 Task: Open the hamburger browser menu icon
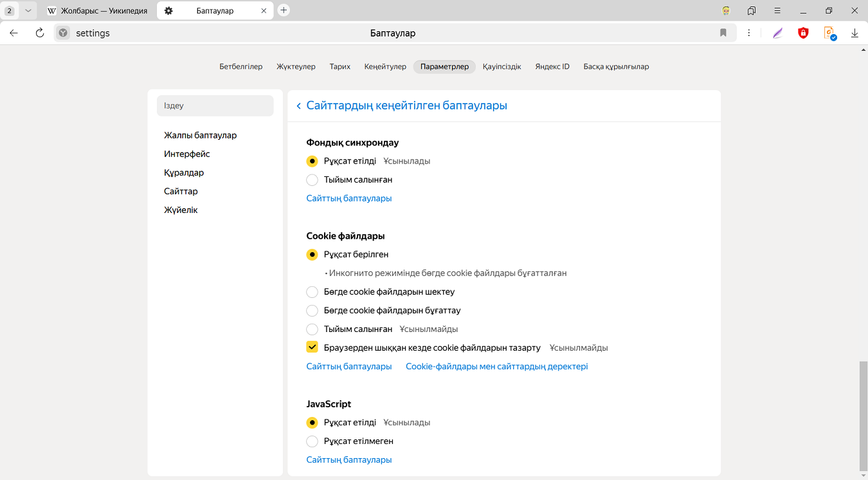[777, 10]
